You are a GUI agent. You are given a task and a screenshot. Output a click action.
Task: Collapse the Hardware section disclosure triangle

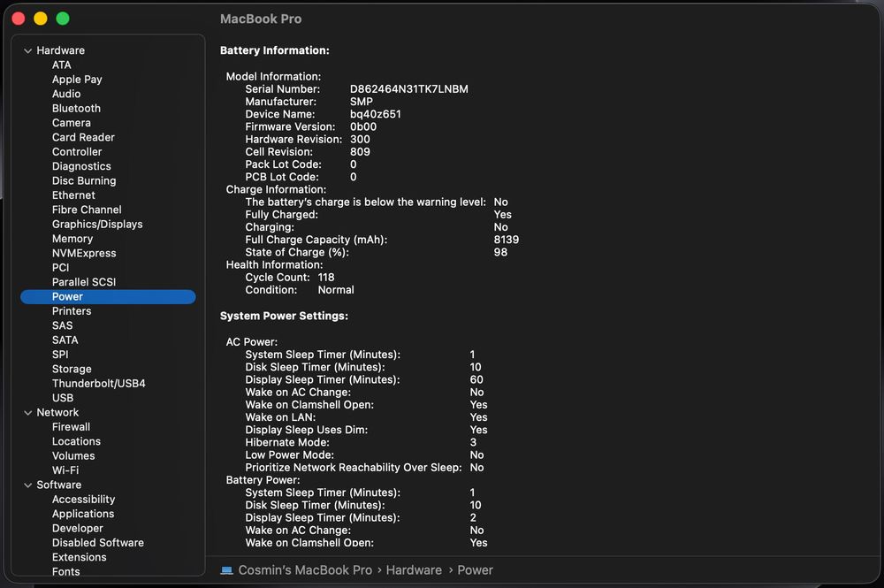(x=27, y=50)
